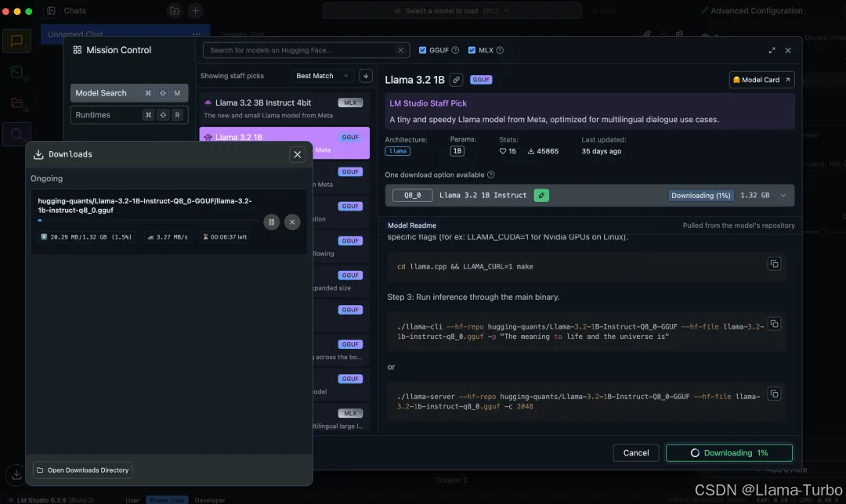Click the downloads icon at bottom-left sidebar
Image resolution: width=846 pixels, height=504 pixels.
16,474
